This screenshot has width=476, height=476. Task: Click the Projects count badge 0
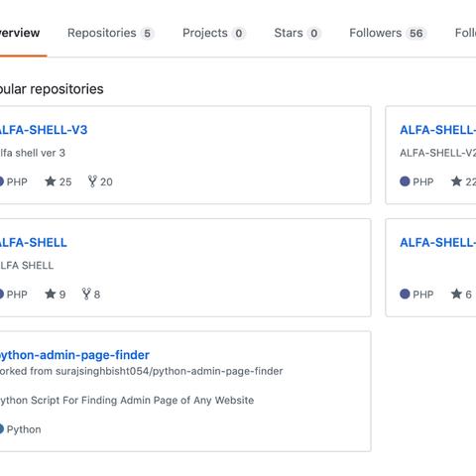[238, 34]
